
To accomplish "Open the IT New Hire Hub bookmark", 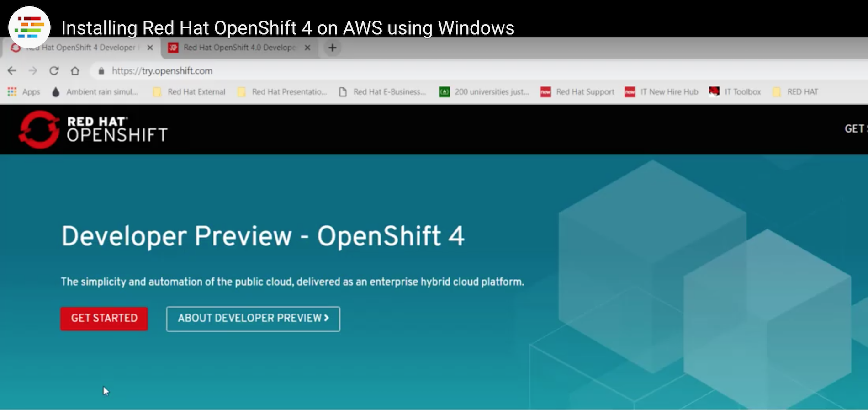I will [x=662, y=92].
